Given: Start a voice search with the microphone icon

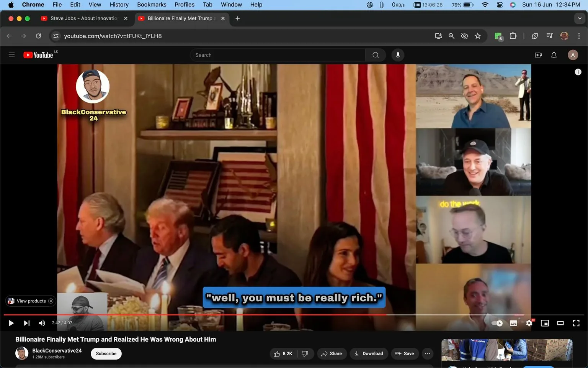Looking at the screenshot, I should pos(398,55).
